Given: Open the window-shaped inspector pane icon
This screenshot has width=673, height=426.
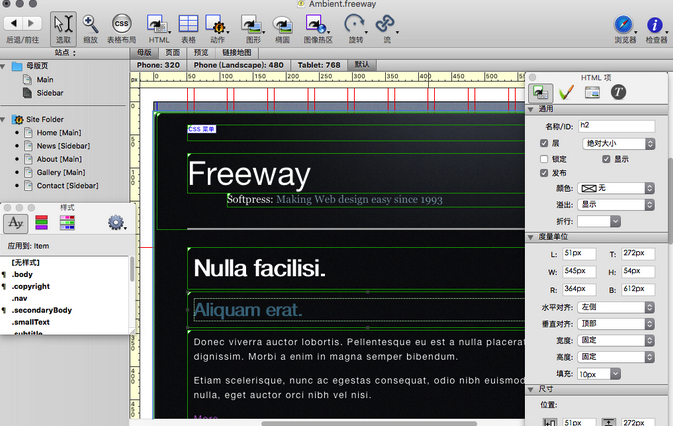Looking at the screenshot, I should 592,92.
